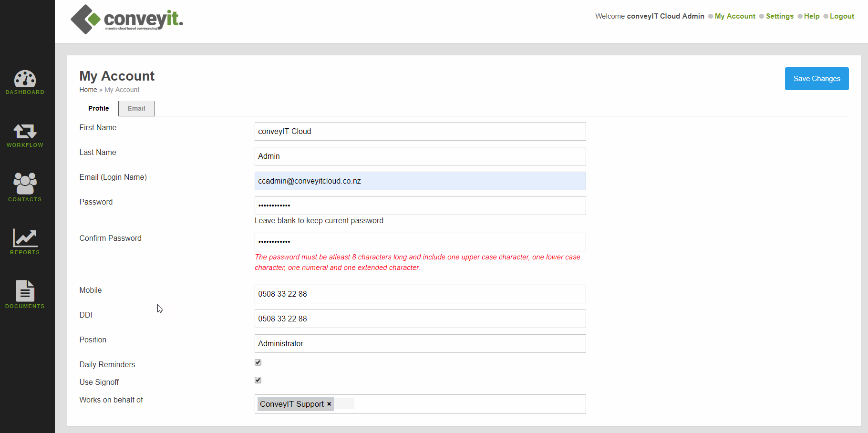The width and height of the screenshot is (868, 433).
Task: Click the Logout link
Action: [x=842, y=16]
